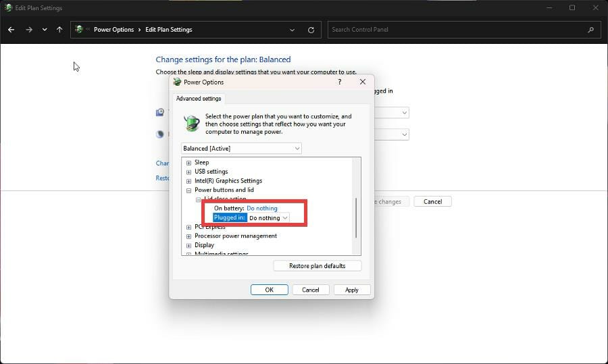608x364 pixels.
Task: Click the forward navigation arrow
Action: pyautogui.click(x=29, y=30)
